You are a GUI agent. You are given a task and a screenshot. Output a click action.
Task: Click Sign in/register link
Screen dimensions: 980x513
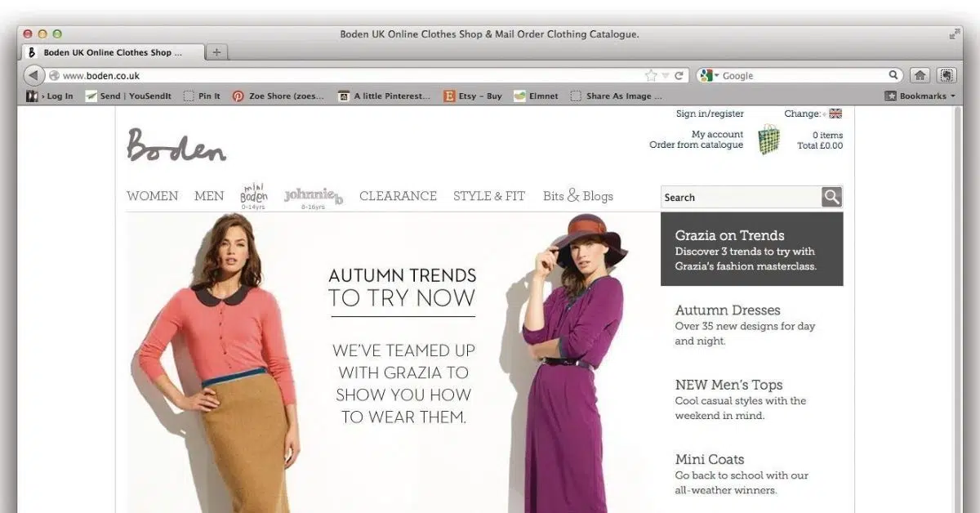coord(710,114)
